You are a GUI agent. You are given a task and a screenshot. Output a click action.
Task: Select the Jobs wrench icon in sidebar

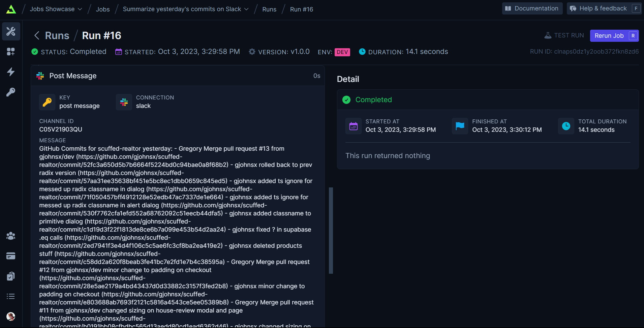[11, 31]
